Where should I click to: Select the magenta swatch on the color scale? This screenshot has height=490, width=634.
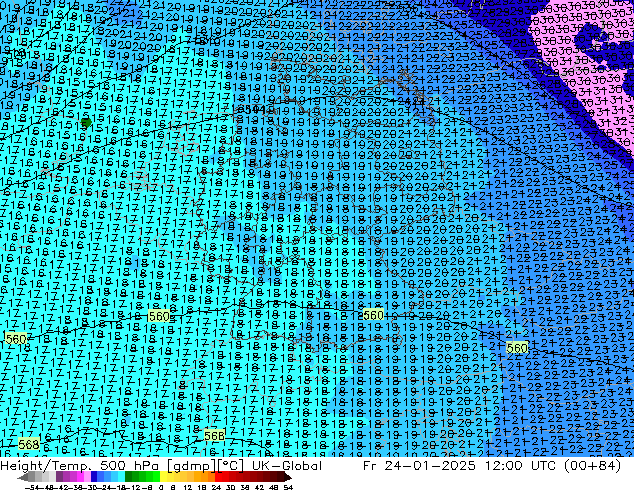tap(80, 477)
